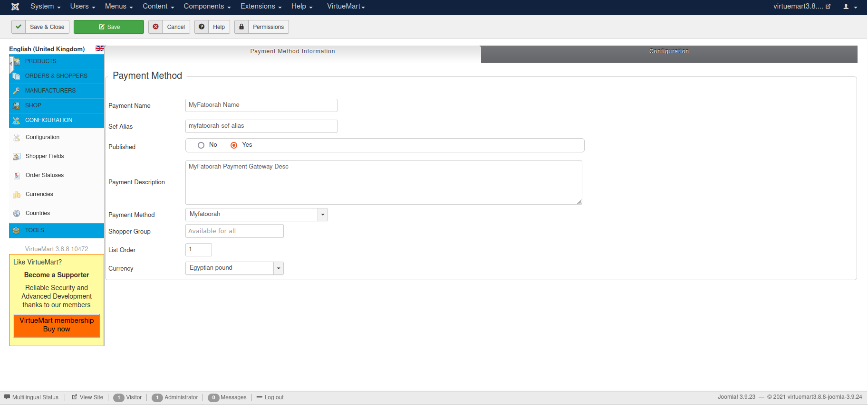Viewport: 868px width, 405px height.
Task: Click the Tools section icon
Action: 17,231
